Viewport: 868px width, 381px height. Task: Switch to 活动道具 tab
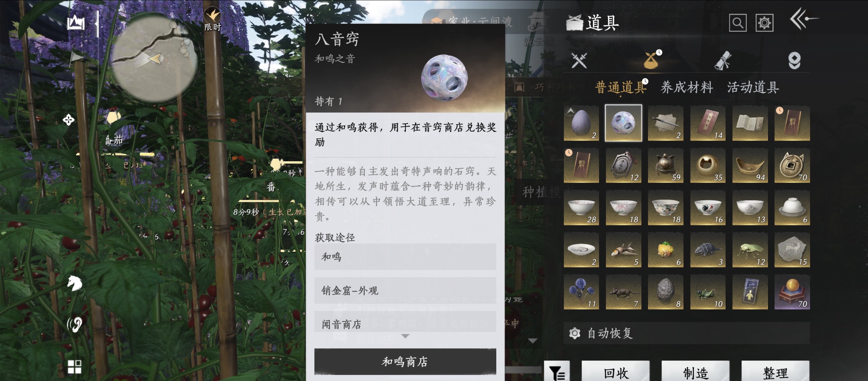pyautogui.click(x=753, y=88)
